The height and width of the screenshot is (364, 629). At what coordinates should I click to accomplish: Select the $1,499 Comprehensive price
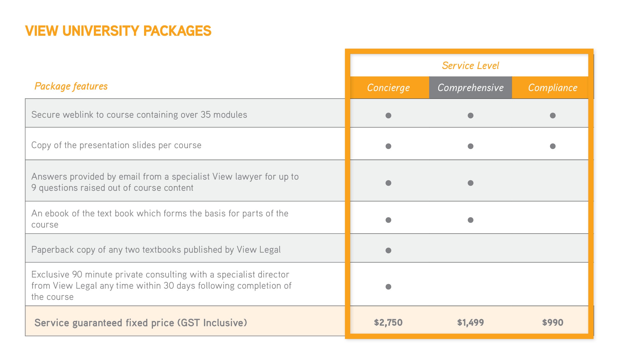click(x=470, y=322)
